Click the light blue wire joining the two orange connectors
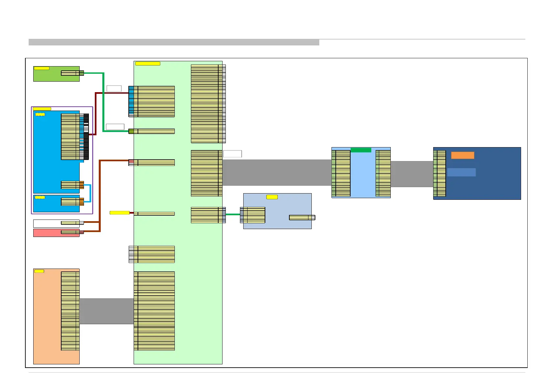 tap(90, 193)
